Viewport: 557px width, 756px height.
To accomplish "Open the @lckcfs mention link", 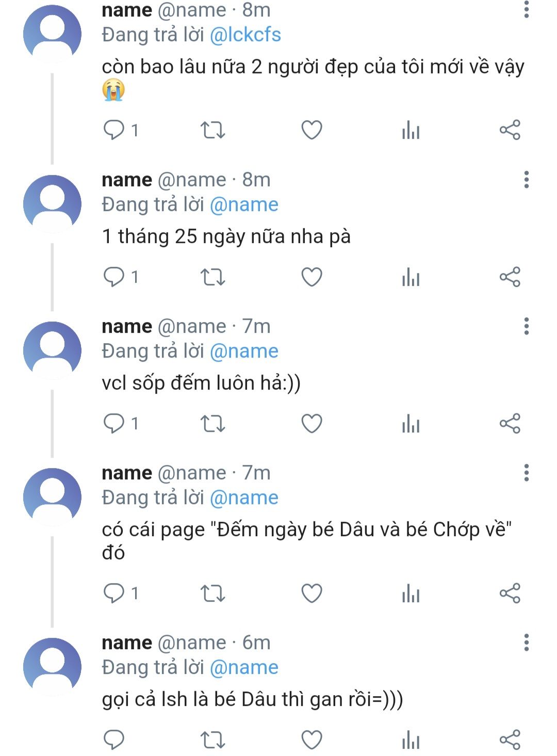I will (x=245, y=35).
